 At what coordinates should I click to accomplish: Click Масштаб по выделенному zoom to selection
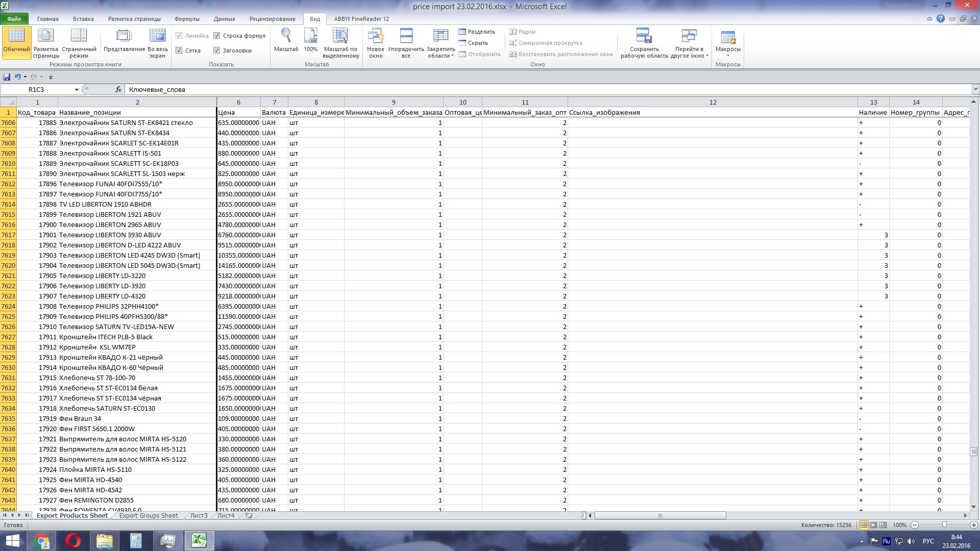[x=341, y=43]
